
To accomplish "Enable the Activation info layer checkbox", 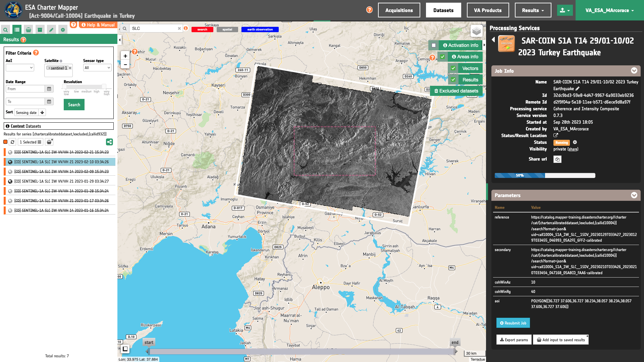I will click(x=434, y=45).
